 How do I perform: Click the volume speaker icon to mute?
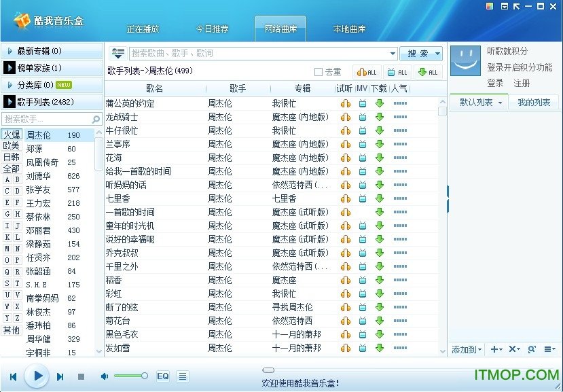click(x=104, y=376)
